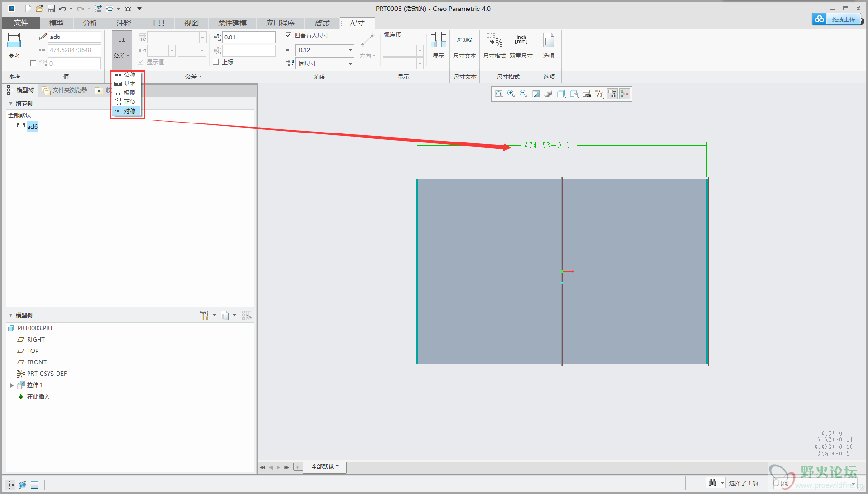The image size is (868, 494).
Task: Click the camera-table screenshot icon
Action: point(587,94)
